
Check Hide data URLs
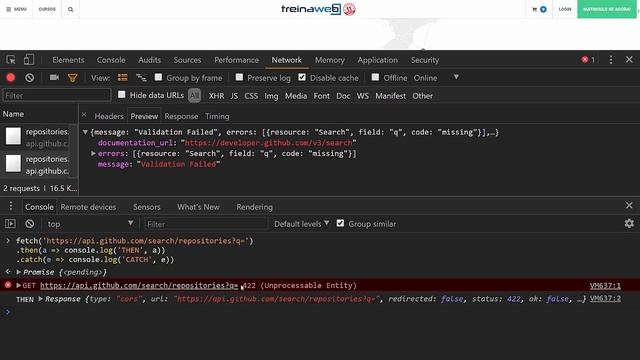(122, 95)
